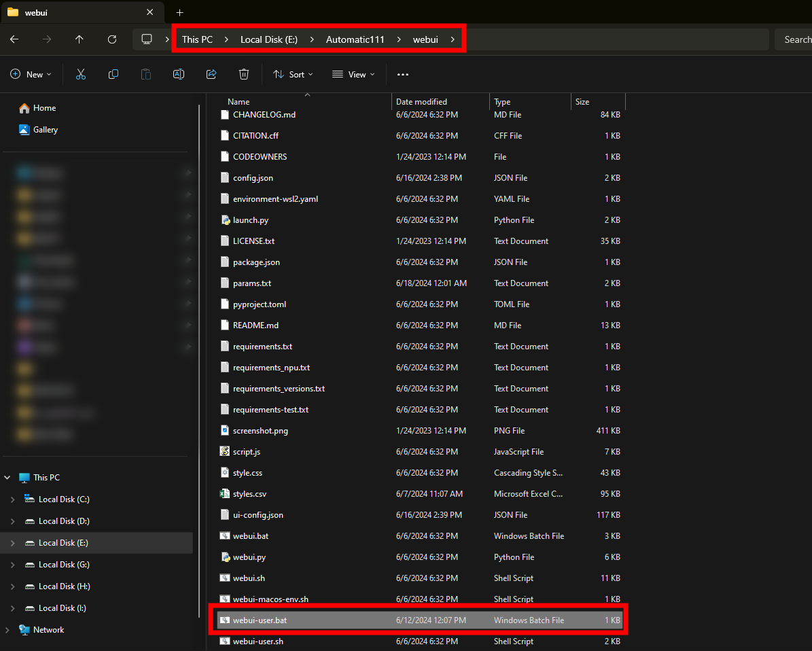Click the Share icon in toolbar
812x651 pixels.
click(211, 74)
